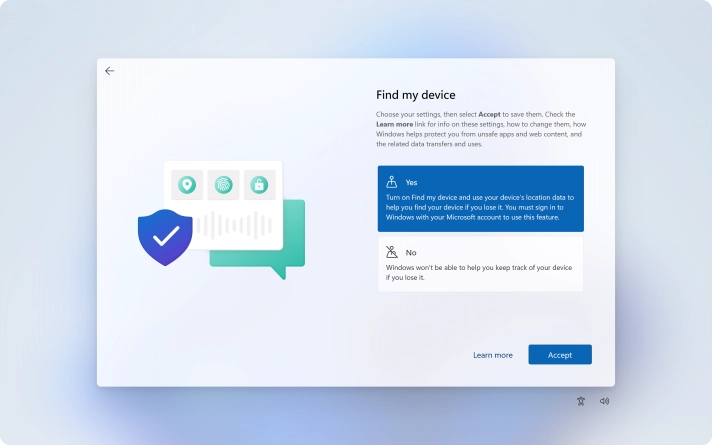Click the crossed-out location icon beside No
Screen dimensions: 712x445
(x=392, y=252)
